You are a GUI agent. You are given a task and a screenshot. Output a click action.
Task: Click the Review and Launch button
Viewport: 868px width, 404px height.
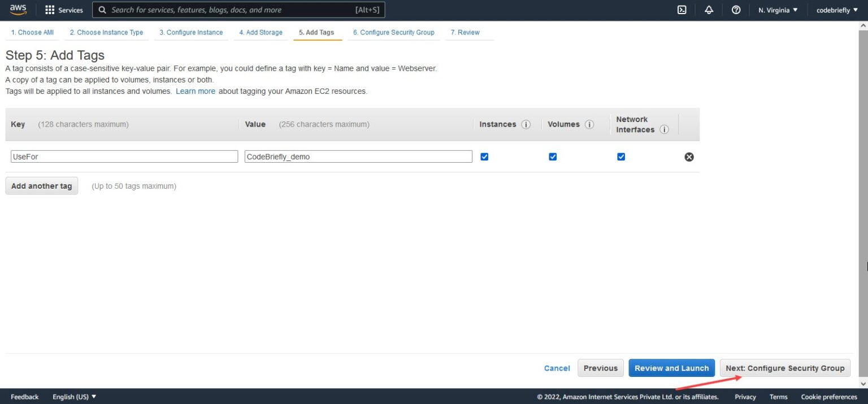pyautogui.click(x=671, y=368)
